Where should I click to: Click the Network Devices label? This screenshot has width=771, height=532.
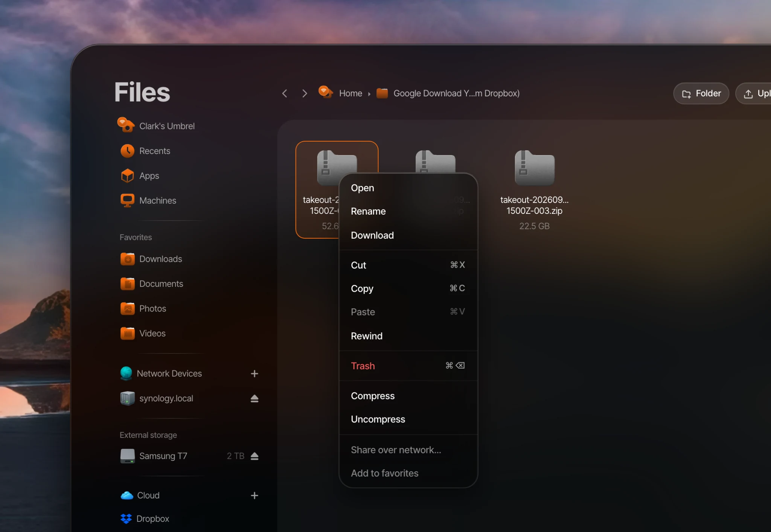click(x=169, y=373)
